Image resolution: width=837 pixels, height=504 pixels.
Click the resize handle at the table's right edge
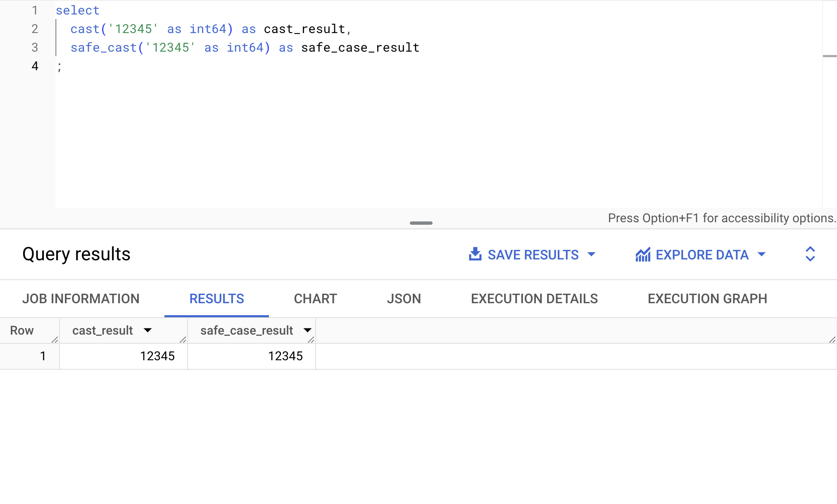click(x=832, y=340)
